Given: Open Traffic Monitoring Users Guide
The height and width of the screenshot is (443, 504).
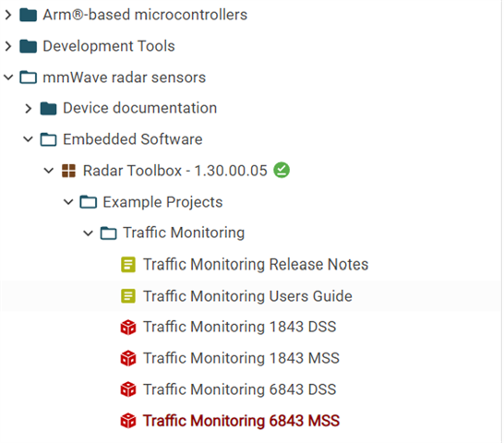Looking at the screenshot, I should click(x=247, y=296).
